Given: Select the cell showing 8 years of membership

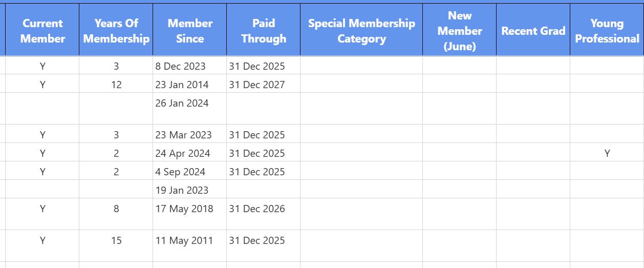Looking at the screenshot, I should [x=116, y=209].
